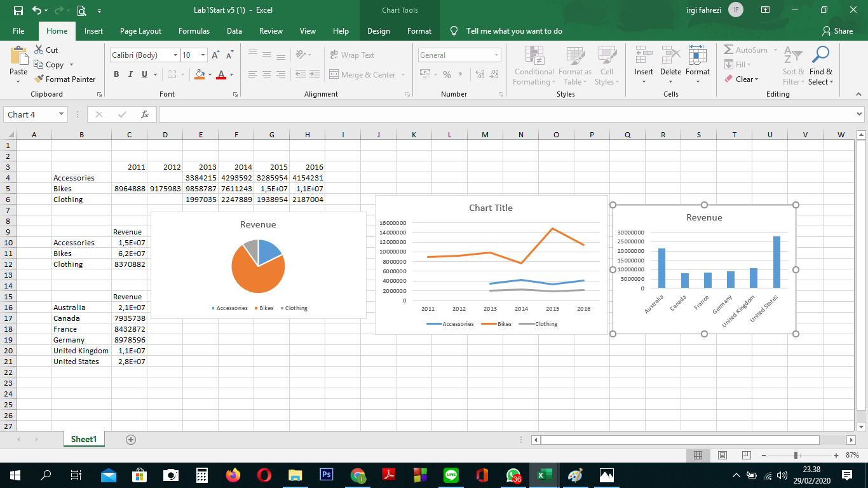The height and width of the screenshot is (488, 868).
Task: Toggle Bold formatting
Action: point(116,74)
